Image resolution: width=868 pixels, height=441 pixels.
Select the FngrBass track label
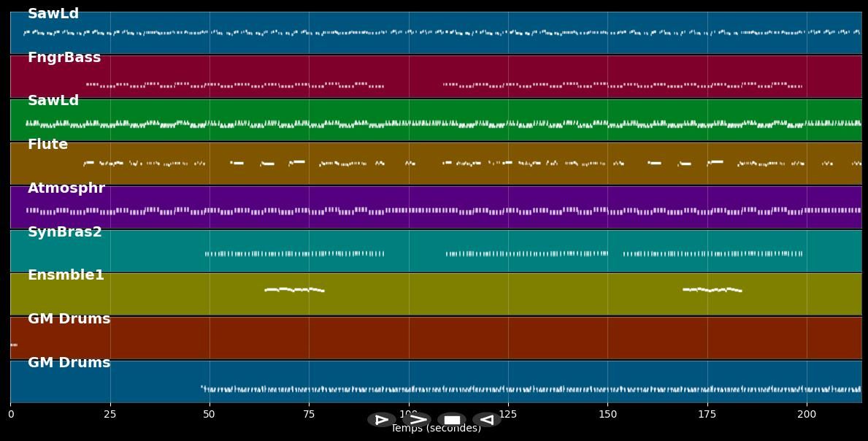64,58
